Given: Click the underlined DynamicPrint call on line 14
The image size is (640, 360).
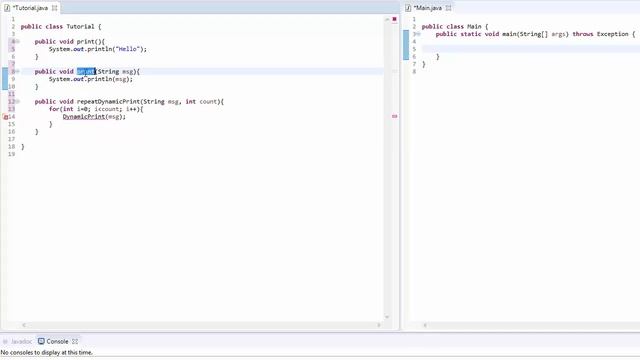Looking at the screenshot, I should tap(84, 117).
